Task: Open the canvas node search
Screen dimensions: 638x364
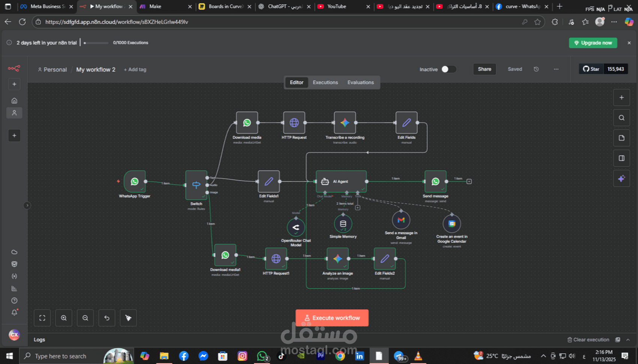Action: [x=621, y=118]
